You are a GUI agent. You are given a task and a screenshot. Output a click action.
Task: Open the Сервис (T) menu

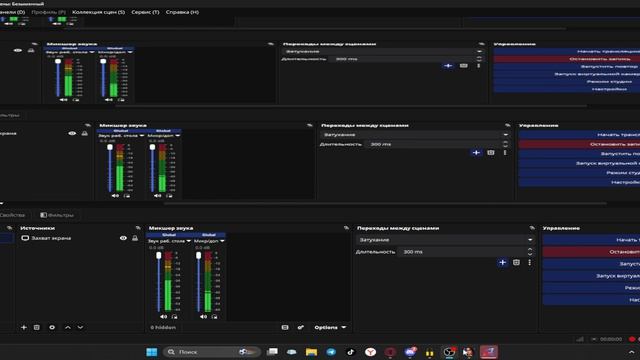pyautogui.click(x=145, y=12)
